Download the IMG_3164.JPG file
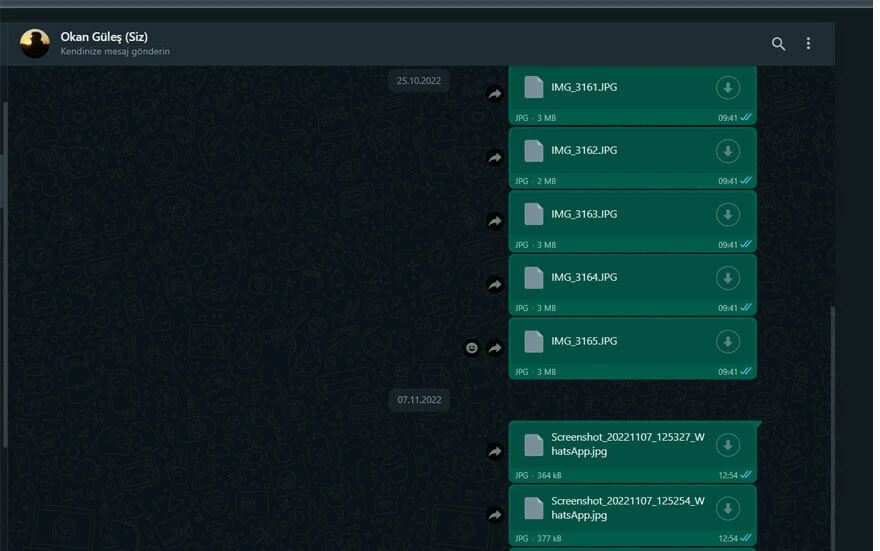The image size is (880, 551). pos(727,278)
